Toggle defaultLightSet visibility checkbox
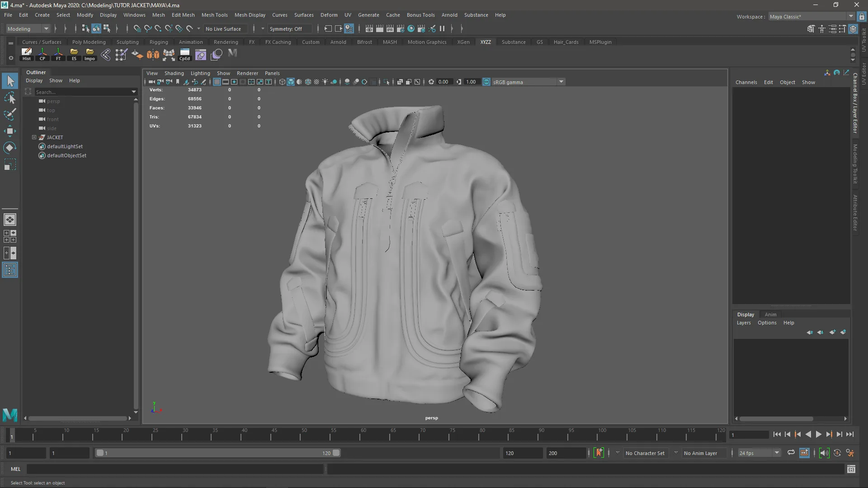Screen dimensions: 868x488 point(42,146)
